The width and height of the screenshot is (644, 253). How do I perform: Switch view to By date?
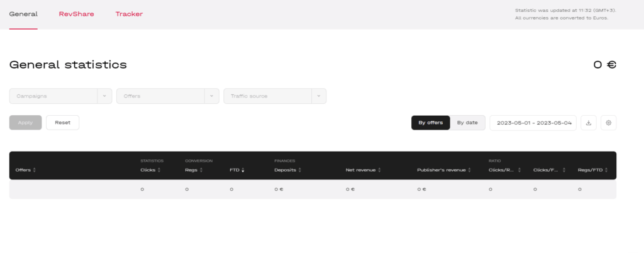tap(467, 123)
